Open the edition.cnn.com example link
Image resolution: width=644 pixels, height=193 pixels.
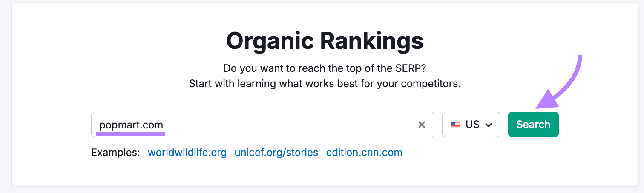pyautogui.click(x=364, y=153)
